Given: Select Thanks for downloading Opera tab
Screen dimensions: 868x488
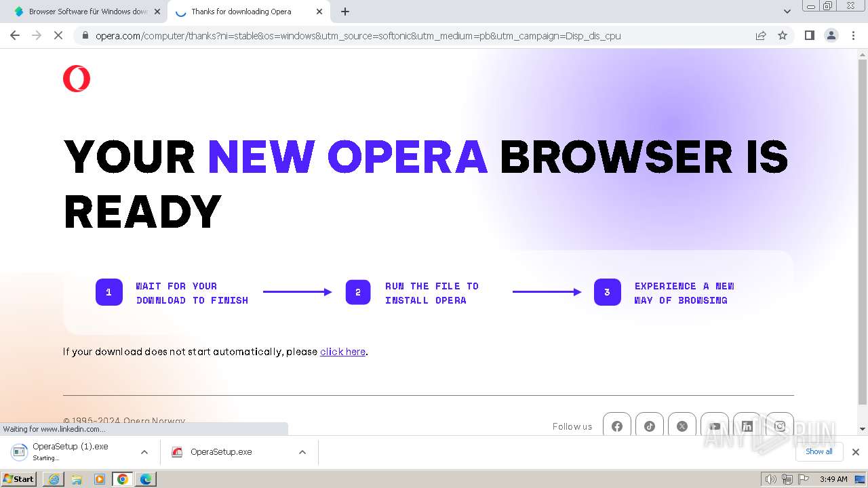Looking at the screenshot, I should [x=241, y=12].
